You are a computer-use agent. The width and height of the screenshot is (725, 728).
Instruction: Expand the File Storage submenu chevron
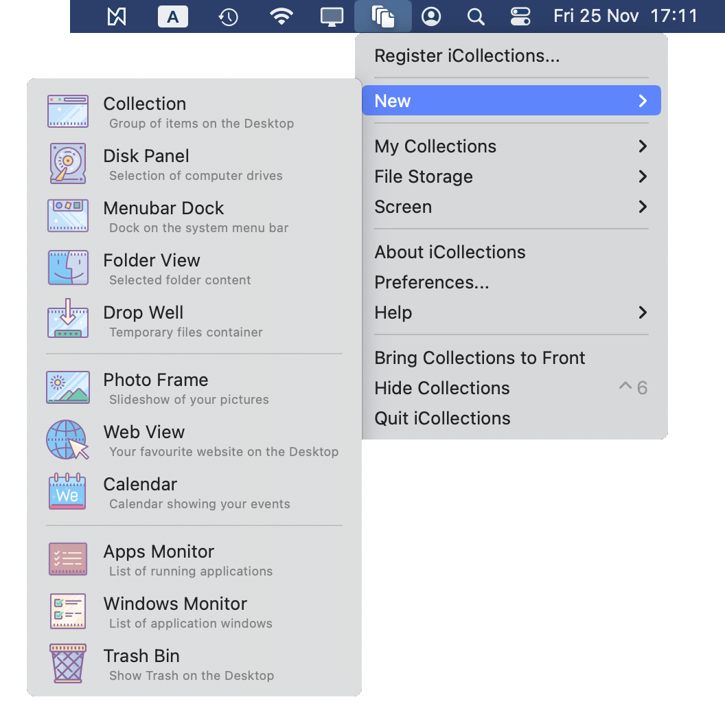tap(643, 177)
